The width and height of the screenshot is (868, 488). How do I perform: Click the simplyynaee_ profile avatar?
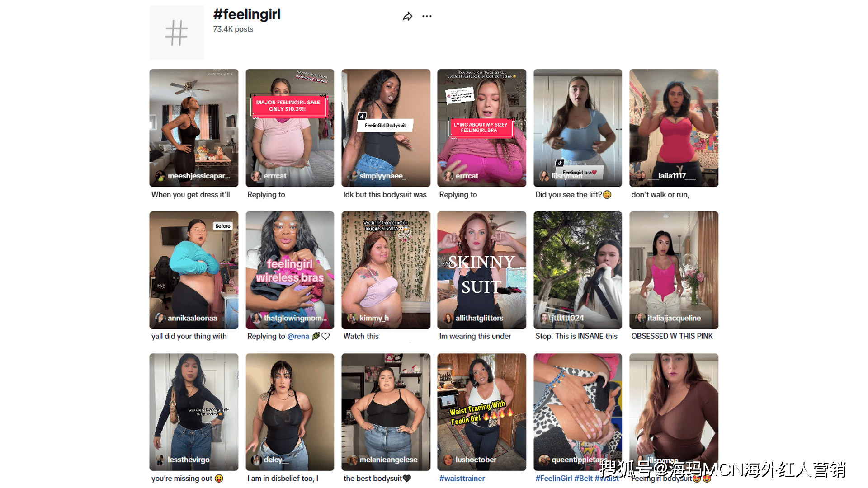pos(352,176)
